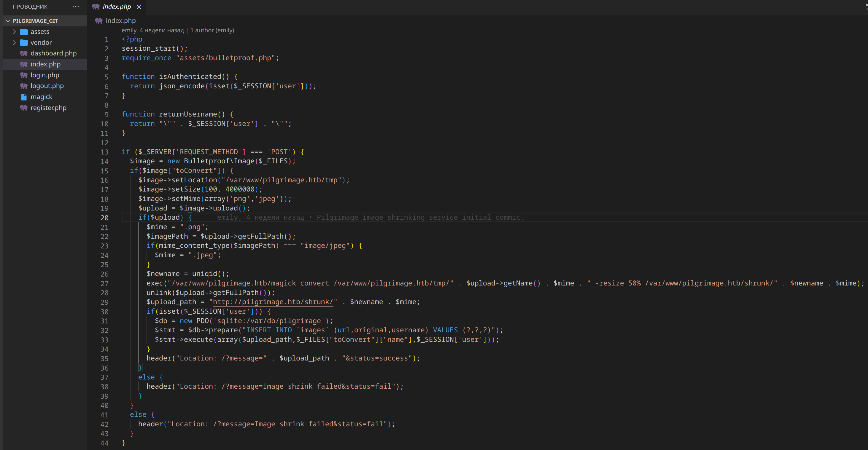
Task: Switch to the index.php tab
Action: click(117, 7)
